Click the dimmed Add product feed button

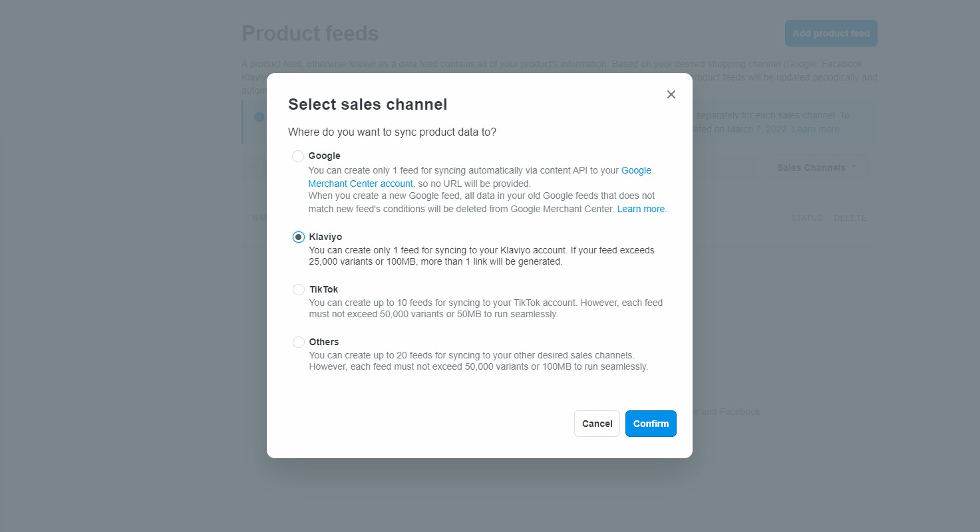coord(831,33)
